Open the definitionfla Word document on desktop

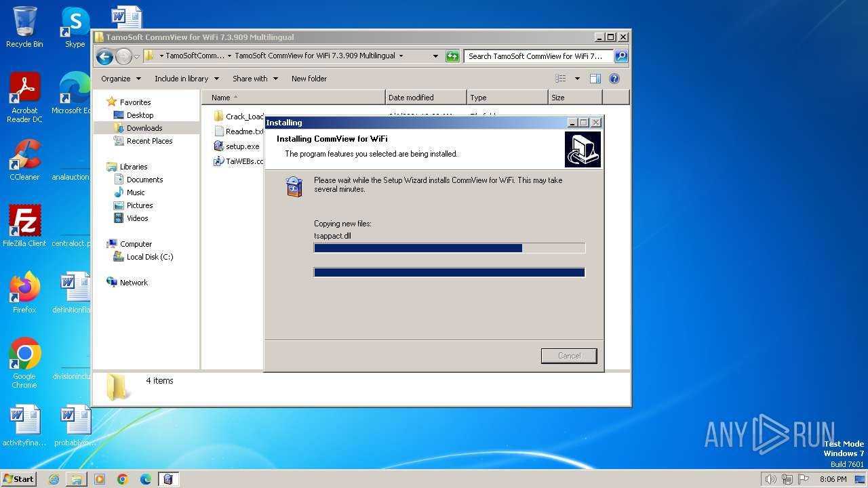click(72, 293)
